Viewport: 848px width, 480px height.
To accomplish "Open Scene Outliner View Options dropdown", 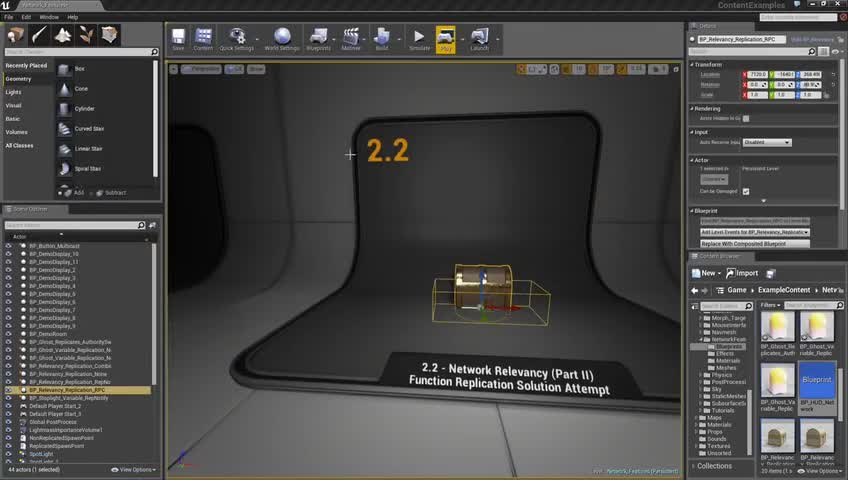I will (134, 470).
